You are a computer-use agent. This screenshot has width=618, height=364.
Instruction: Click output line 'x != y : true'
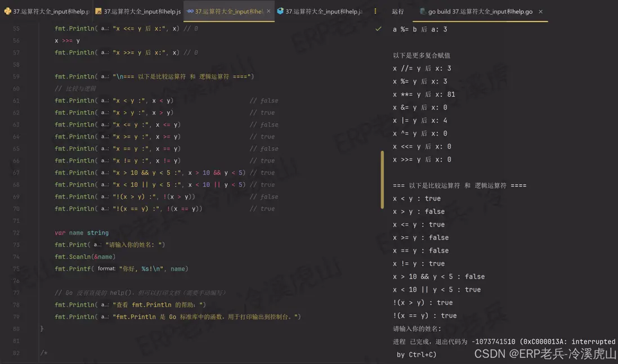(x=419, y=263)
